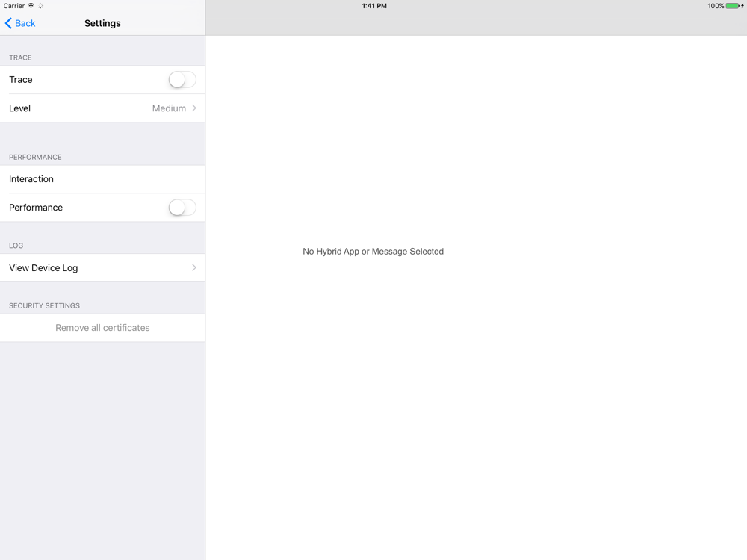Click the Settings title

[102, 23]
